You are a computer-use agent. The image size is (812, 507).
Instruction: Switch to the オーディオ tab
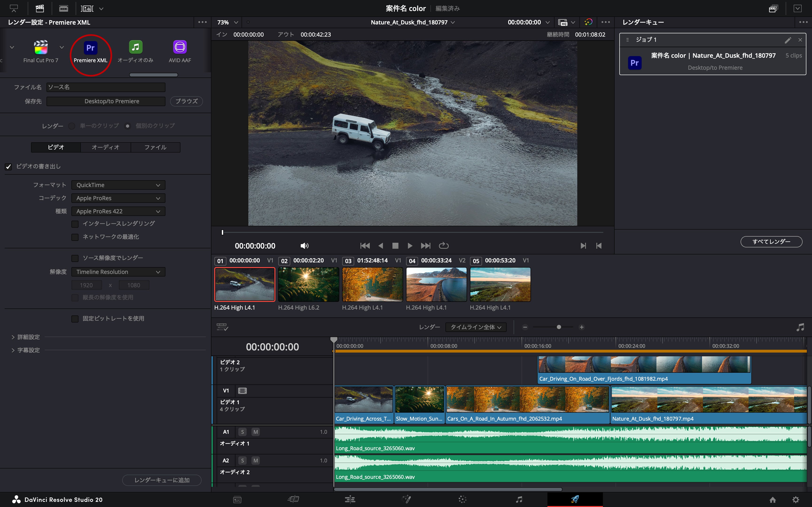point(105,147)
